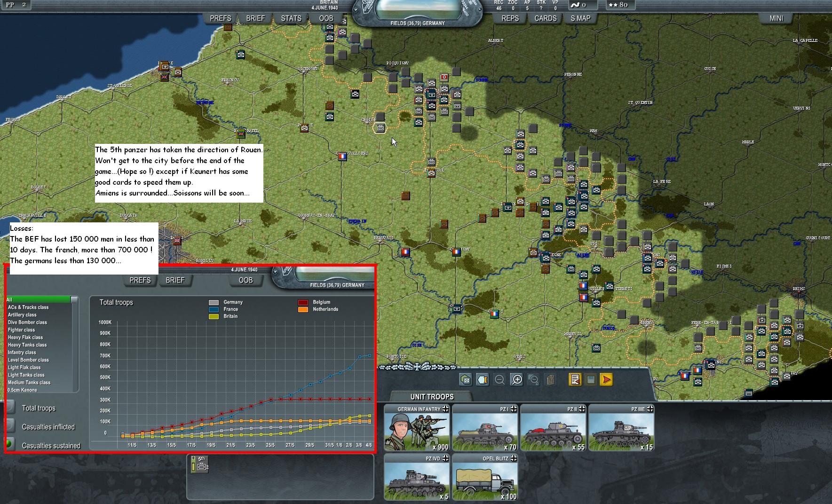Click the zoom out magnifier icon
The height and width of the screenshot is (504, 832).
[499, 379]
